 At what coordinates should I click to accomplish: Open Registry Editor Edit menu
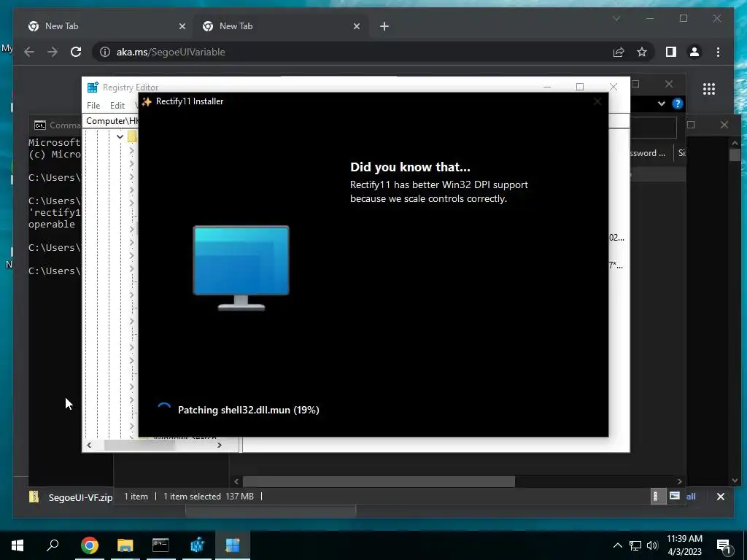click(x=117, y=105)
